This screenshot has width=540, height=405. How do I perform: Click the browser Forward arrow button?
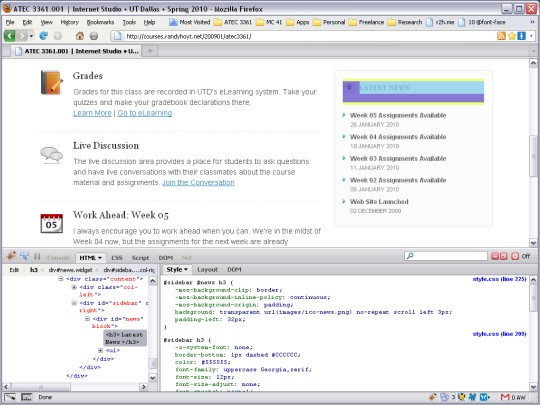click(x=21, y=35)
